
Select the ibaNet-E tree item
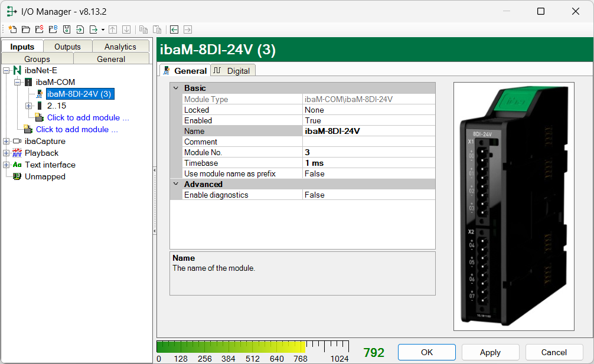41,70
